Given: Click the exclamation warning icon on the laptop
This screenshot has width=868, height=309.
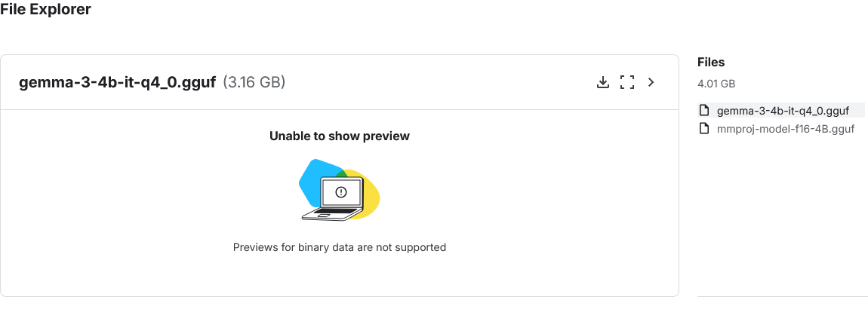Looking at the screenshot, I should tap(340, 193).
